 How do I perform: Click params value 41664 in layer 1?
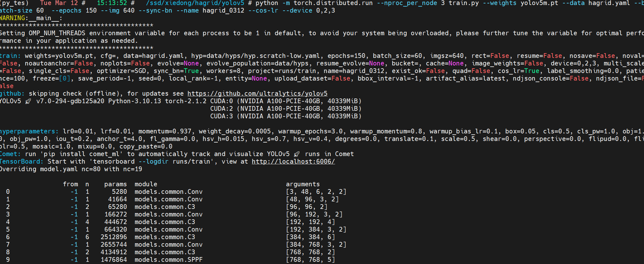click(x=118, y=199)
